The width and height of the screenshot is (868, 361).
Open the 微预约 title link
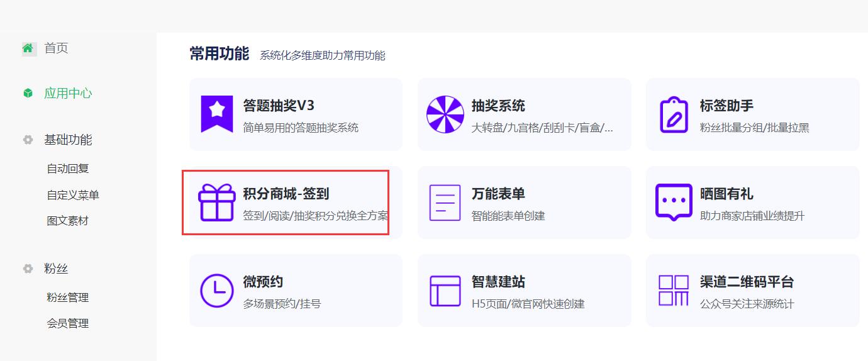click(x=263, y=282)
